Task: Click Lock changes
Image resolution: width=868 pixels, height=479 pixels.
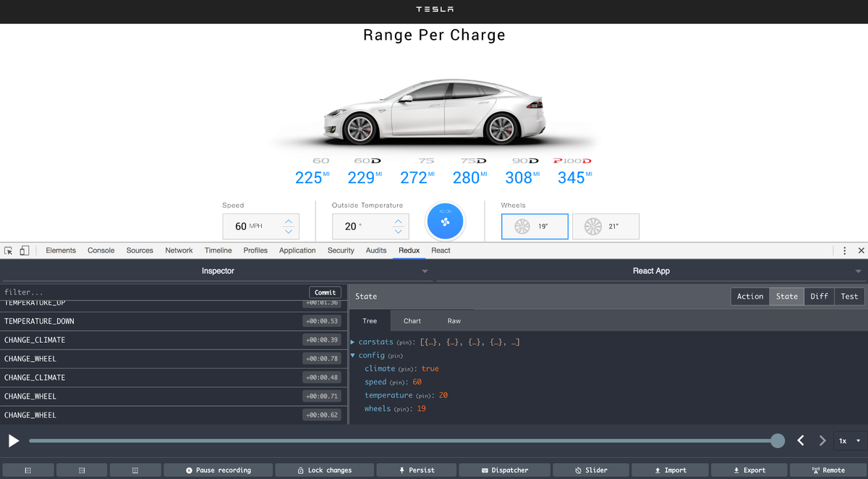Action: [325, 470]
